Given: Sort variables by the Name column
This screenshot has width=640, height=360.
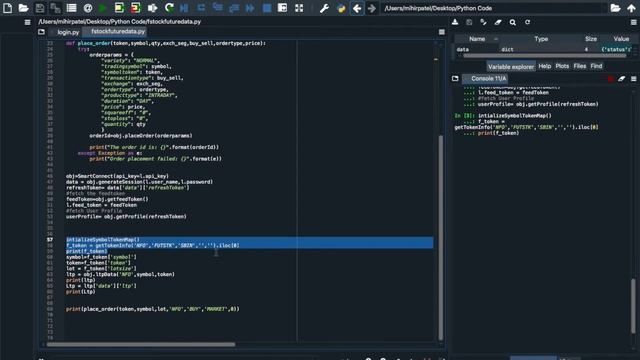Looking at the screenshot, I should [x=477, y=39].
